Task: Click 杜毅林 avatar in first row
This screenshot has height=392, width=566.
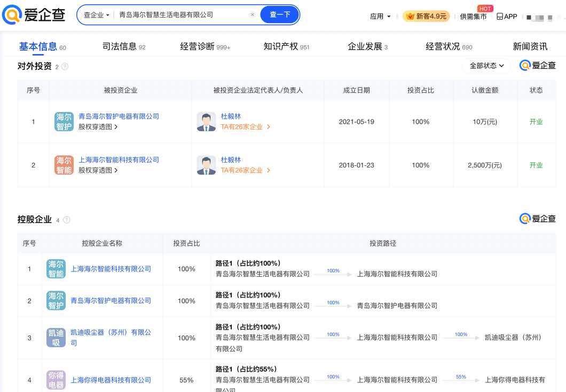Action: coord(206,122)
